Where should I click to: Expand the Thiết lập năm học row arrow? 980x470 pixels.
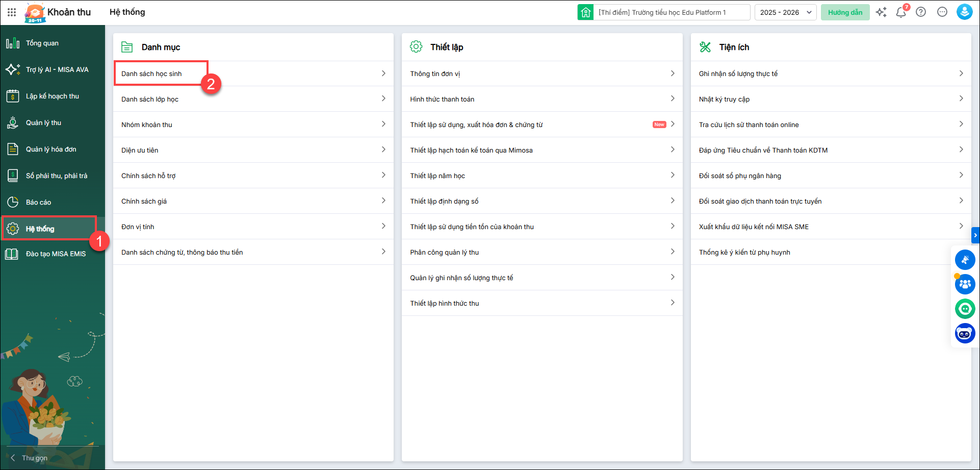point(673,175)
